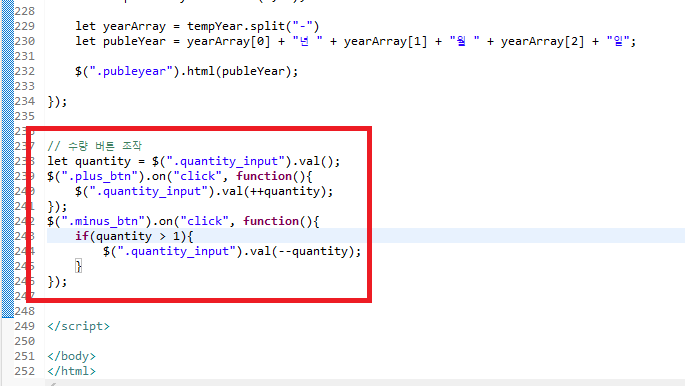Click '.val(--quantity);' decrement statement

point(302,252)
